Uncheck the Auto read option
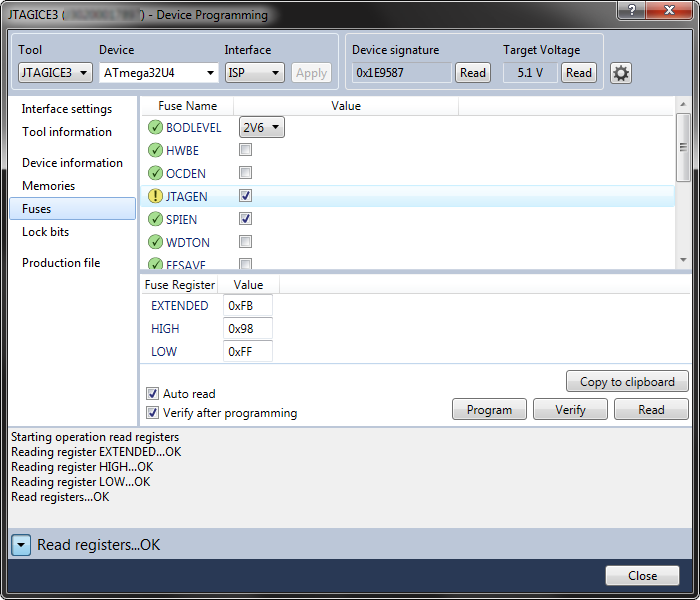 tap(153, 394)
